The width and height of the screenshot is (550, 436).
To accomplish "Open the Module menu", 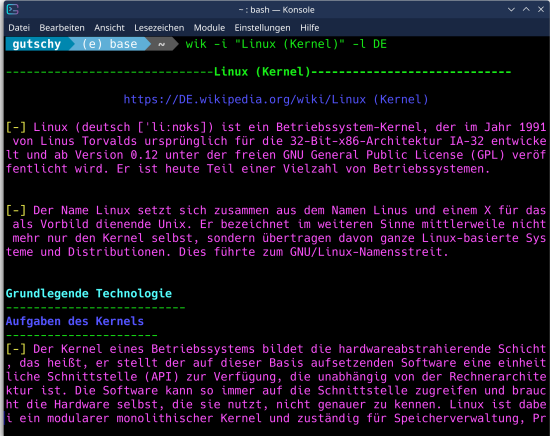I will pyautogui.click(x=209, y=28).
